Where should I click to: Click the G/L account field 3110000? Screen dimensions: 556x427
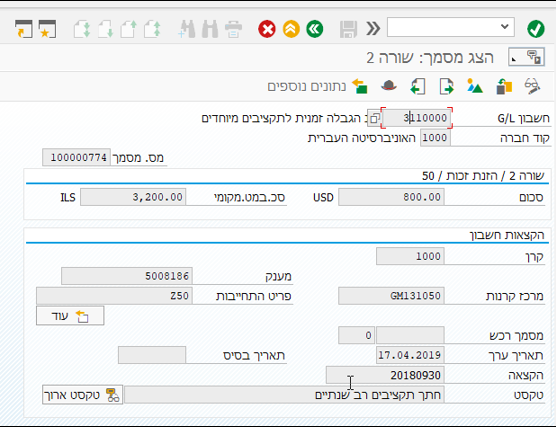point(416,118)
